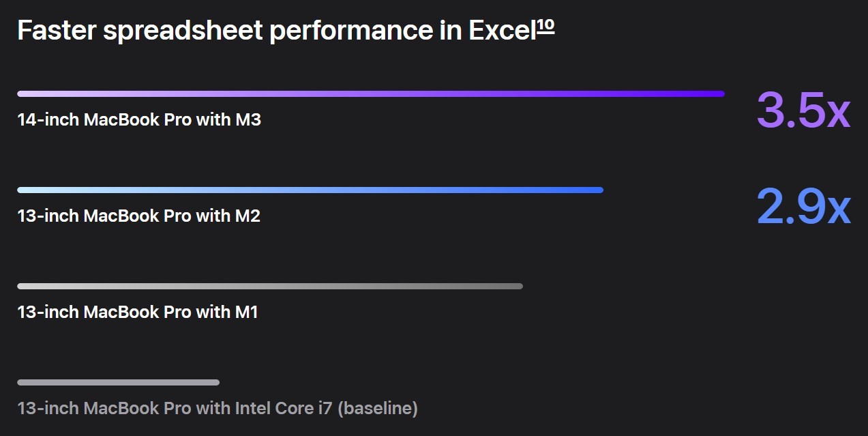Viewport: 868px width, 436px height.
Task: Click "M1" at the end of the third label
Action: pos(246,313)
